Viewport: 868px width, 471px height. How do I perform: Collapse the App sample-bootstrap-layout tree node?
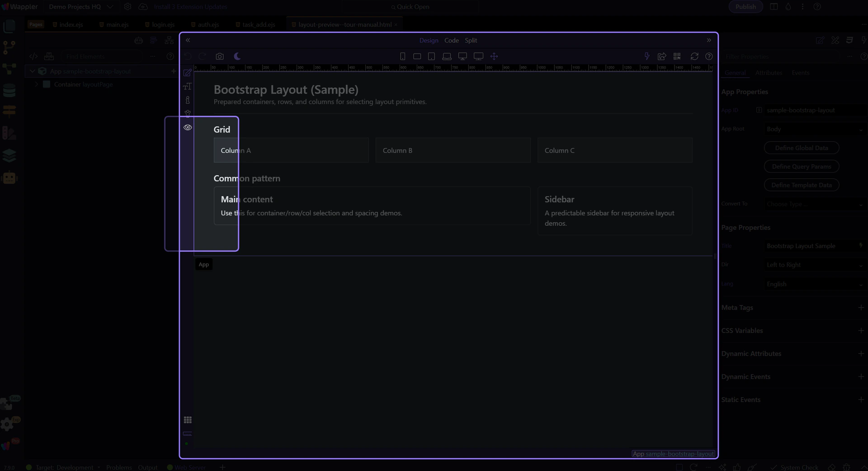click(33, 71)
